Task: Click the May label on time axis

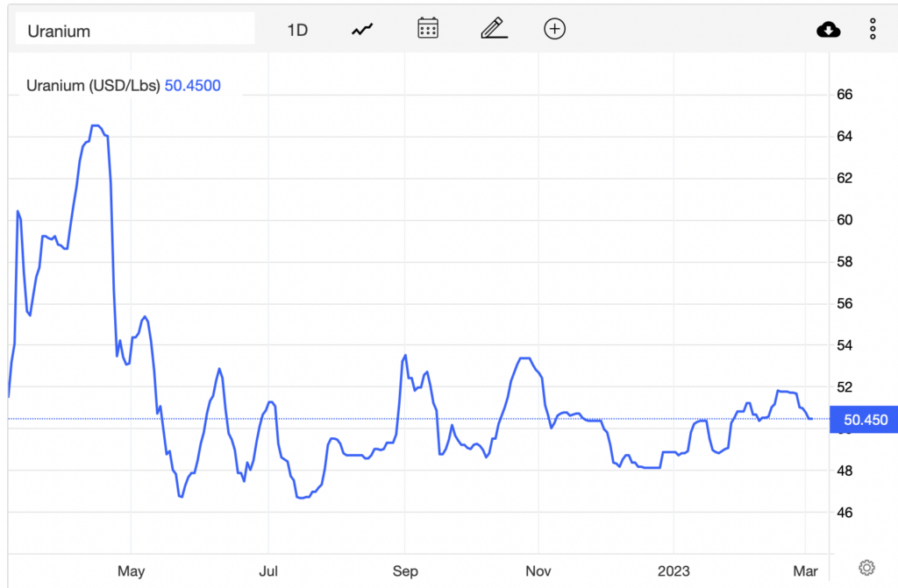Action: [132, 570]
